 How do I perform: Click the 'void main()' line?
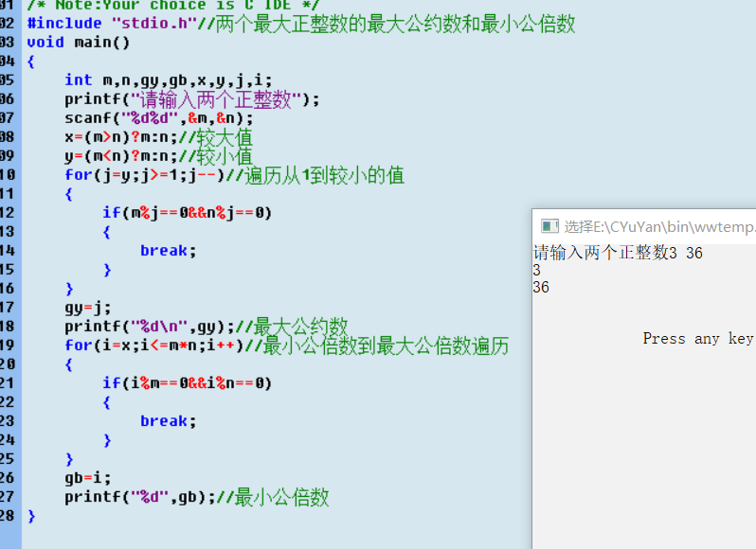pyautogui.click(x=79, y=43)
